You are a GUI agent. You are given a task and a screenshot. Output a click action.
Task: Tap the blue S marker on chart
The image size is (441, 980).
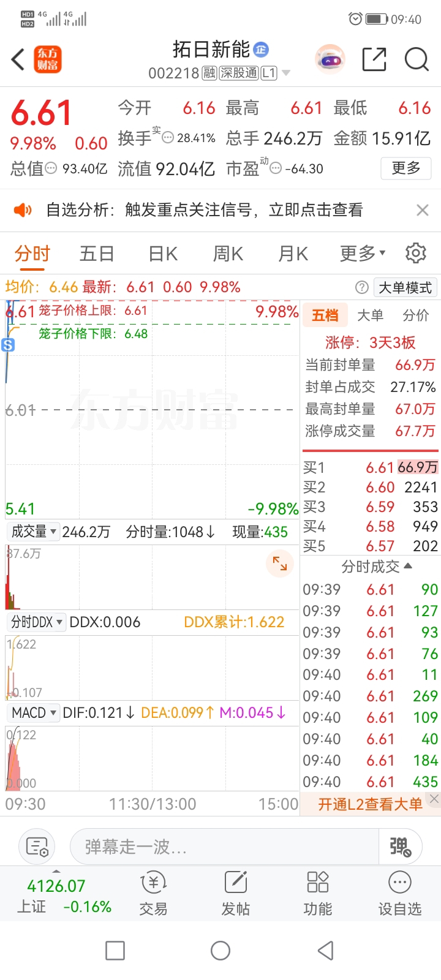coord(8,345)
